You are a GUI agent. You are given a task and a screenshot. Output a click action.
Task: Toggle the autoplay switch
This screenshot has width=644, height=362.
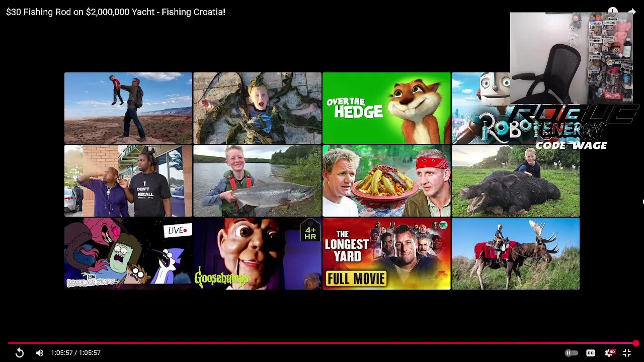click(571, 353)
